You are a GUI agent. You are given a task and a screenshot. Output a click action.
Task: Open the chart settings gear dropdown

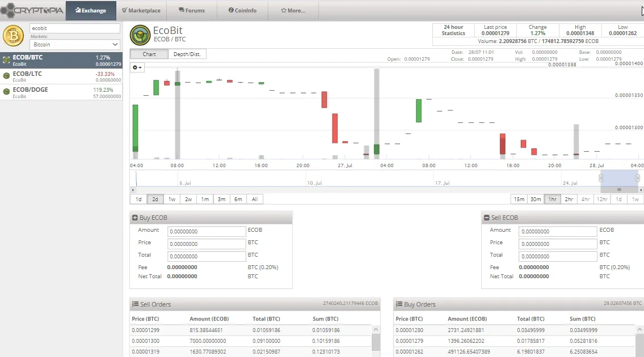137,67
